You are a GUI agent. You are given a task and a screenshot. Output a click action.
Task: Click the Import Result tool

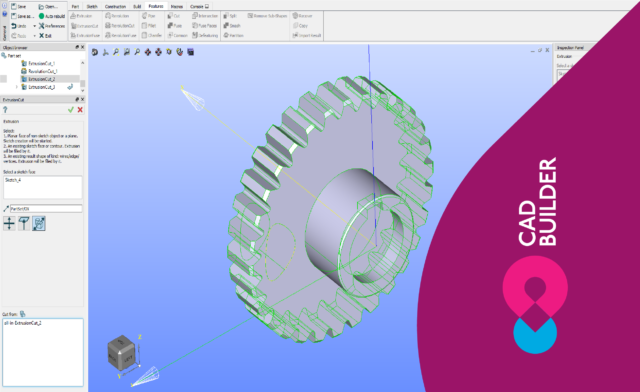point(307,36)
